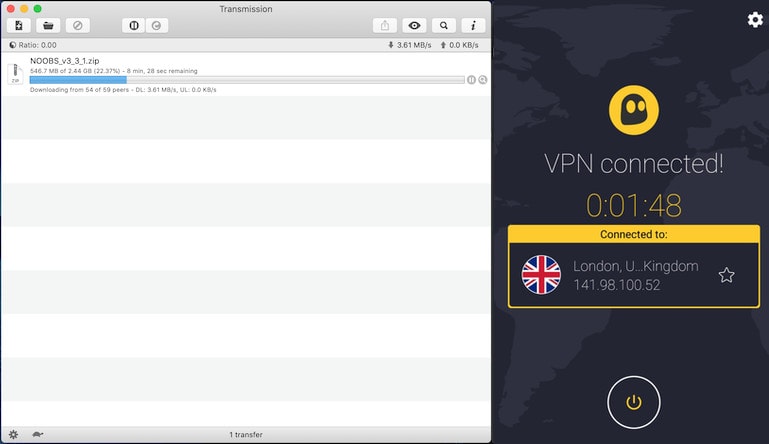Viewport: 769px width, 444px height.
Task: Open the torrent Inspector info icon
Action: coord(472,26)
